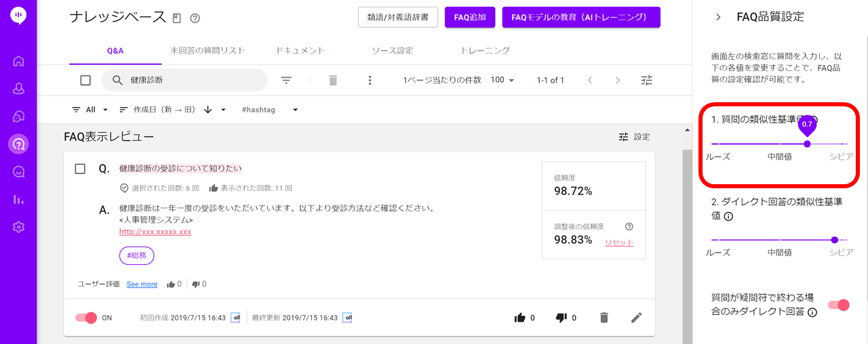This screenshot has height=344, width=868.
Task: Click the 健康診断 search field
Action: [184, 80]
